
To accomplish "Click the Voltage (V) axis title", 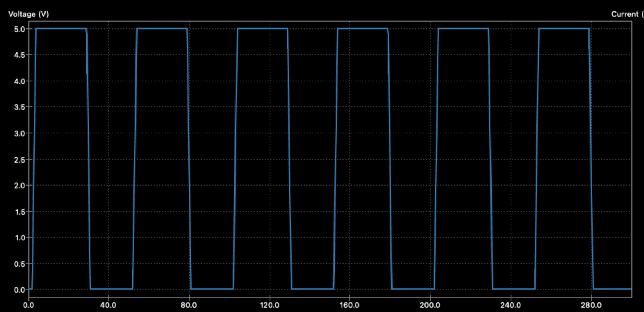I will point(28,14).
